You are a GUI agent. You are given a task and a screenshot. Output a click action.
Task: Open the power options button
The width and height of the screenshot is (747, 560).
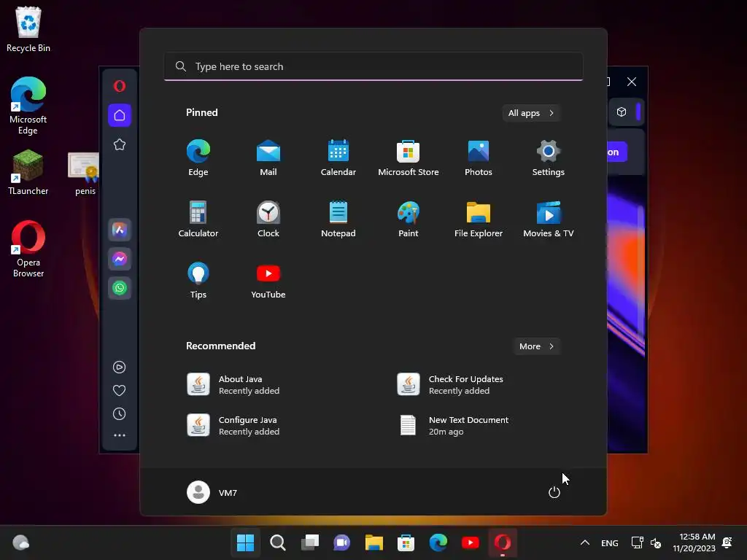point(554,492)
